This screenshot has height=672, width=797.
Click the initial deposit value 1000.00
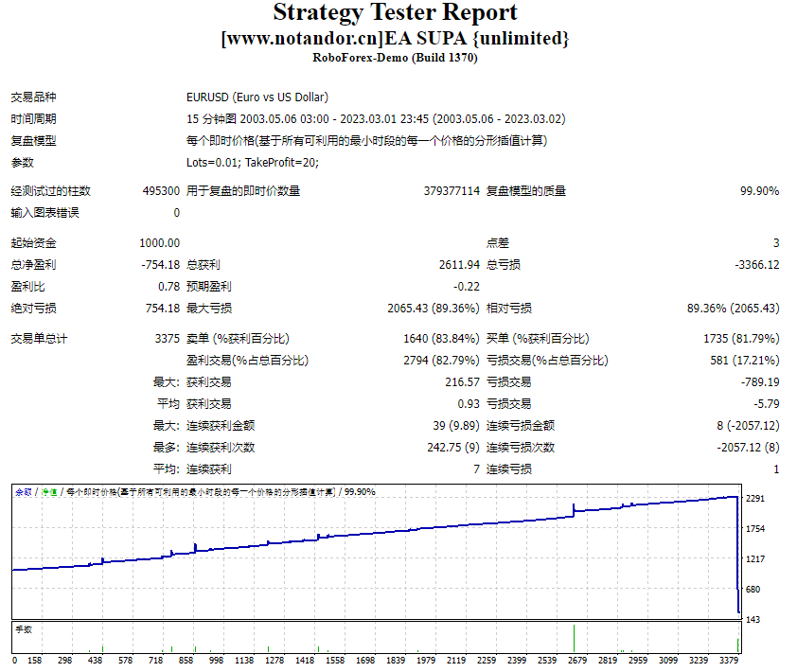tap(160, 243)
